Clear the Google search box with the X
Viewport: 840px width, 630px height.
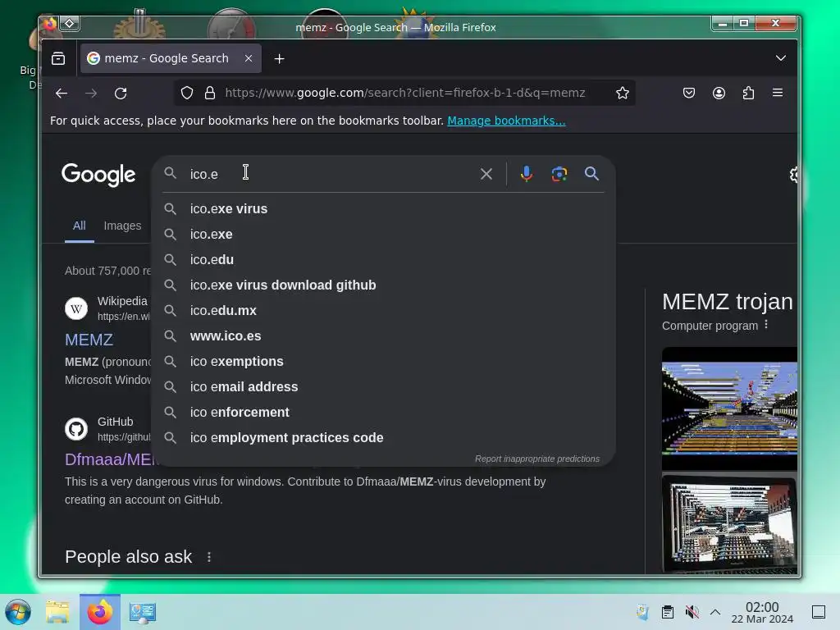pos(486,174)
